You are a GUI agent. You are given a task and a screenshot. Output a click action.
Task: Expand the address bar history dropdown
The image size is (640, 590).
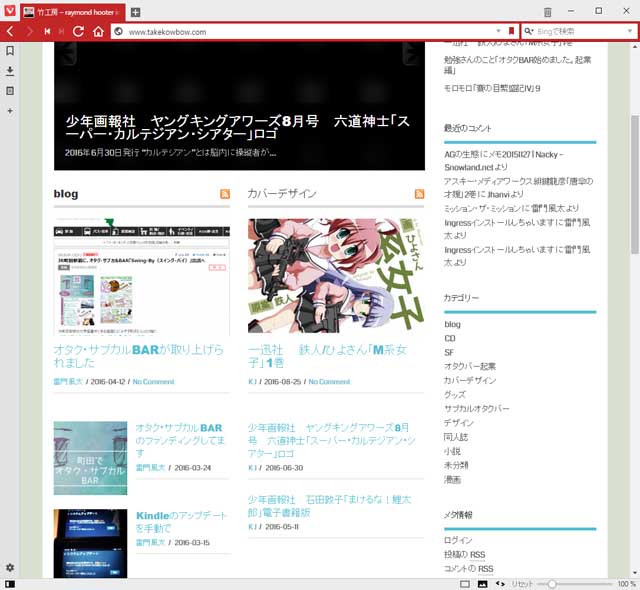pos(498,31)
